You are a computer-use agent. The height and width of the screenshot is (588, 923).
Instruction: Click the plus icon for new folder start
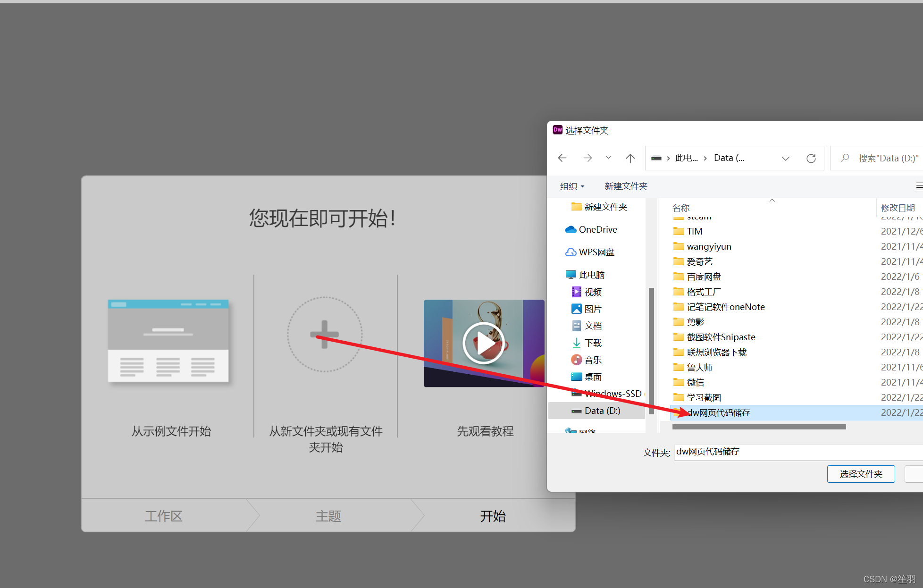(325, 334)
